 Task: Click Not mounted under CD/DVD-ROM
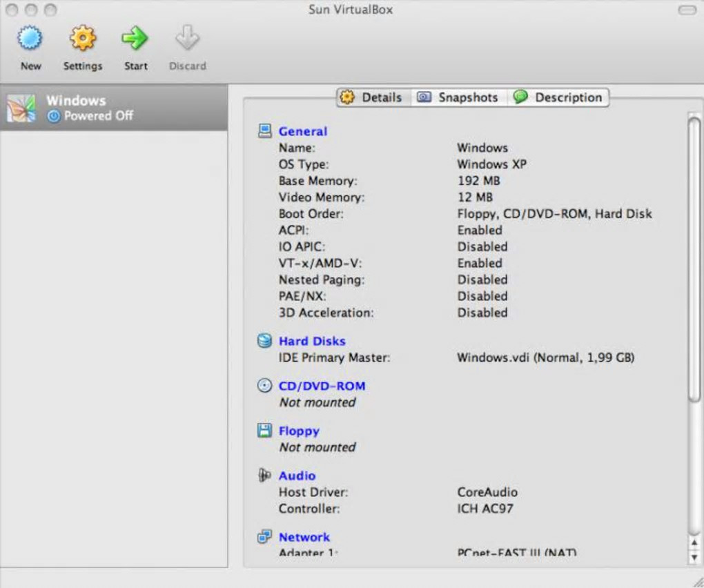[317, 402]
